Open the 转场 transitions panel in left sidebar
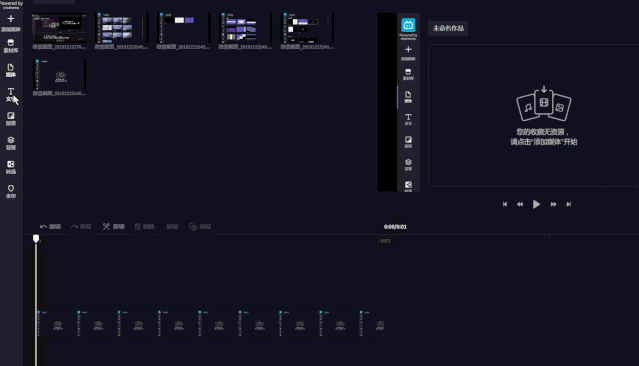 click(x=11, y=167)
